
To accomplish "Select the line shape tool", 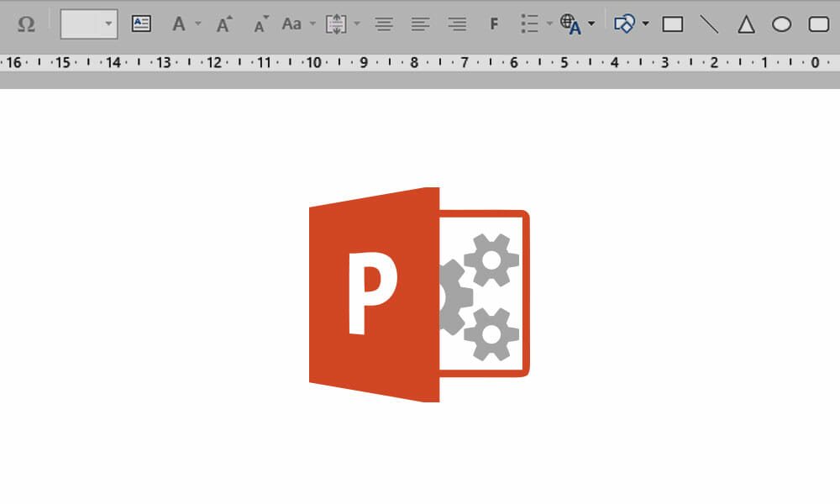I will pyautogui.click(x=710, y=24).
